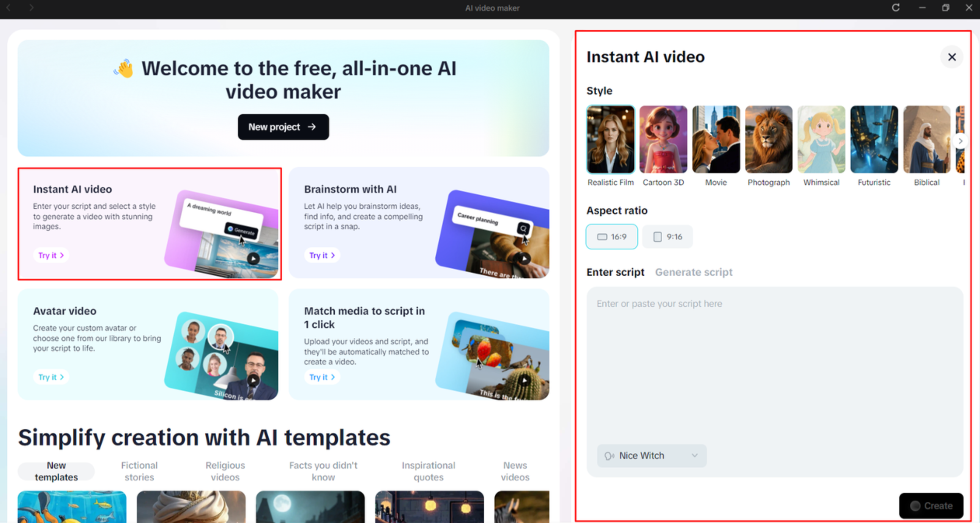
Task: Open the Fictional stories template tab
Action: [139, 471]
